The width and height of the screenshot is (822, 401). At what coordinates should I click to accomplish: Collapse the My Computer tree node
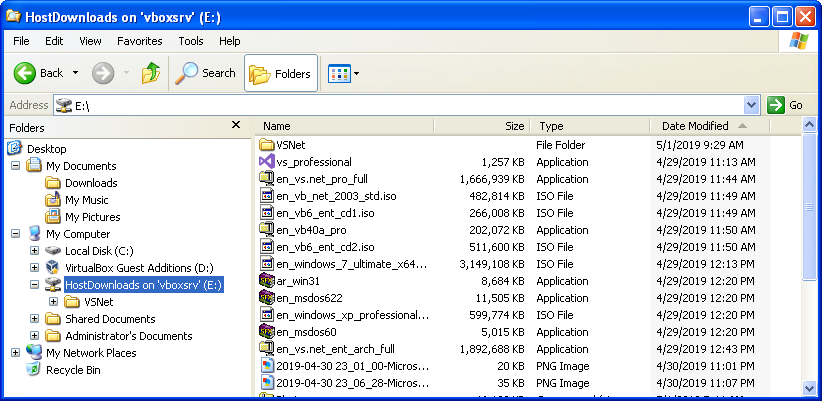pos(15,234)
